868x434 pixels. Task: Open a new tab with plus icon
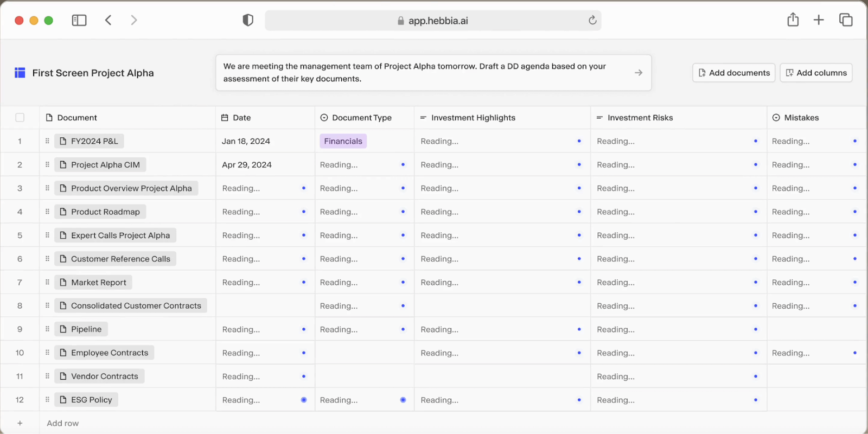pyautogui.click(x=819, y=20)
